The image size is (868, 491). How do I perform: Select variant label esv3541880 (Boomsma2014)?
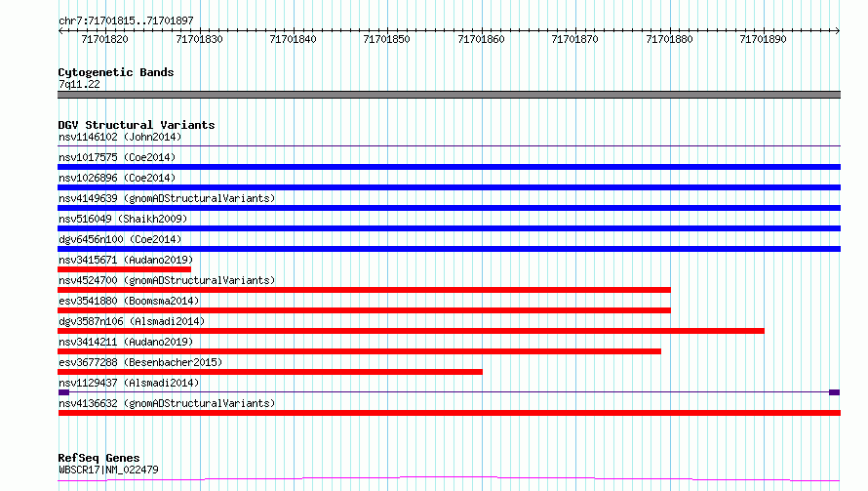coord(129,301)
